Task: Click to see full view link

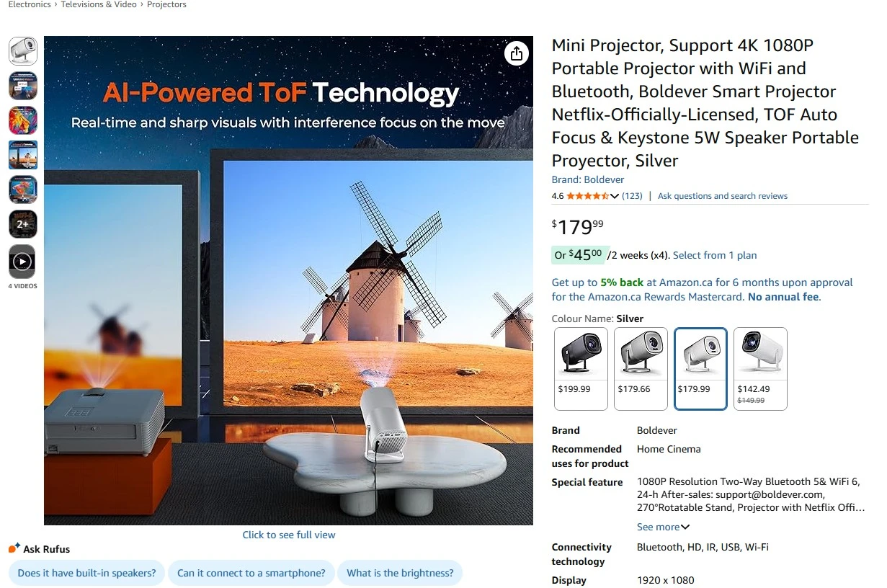Action: tap(289, 535)
